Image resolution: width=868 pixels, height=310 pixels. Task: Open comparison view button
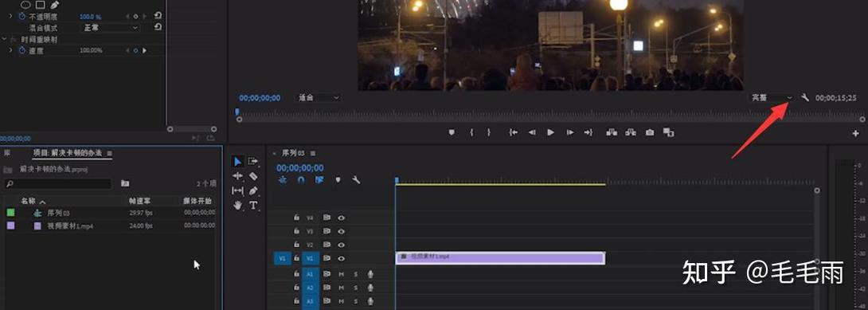[669, 132]
